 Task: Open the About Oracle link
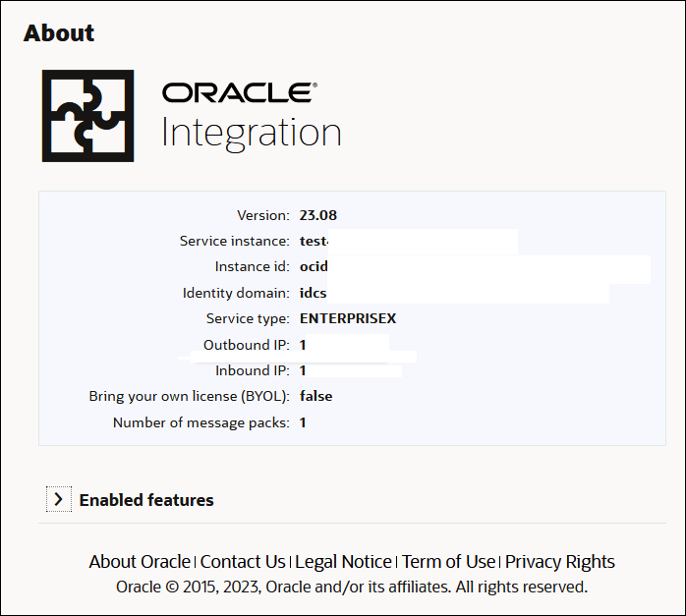[x=140, y=562]
